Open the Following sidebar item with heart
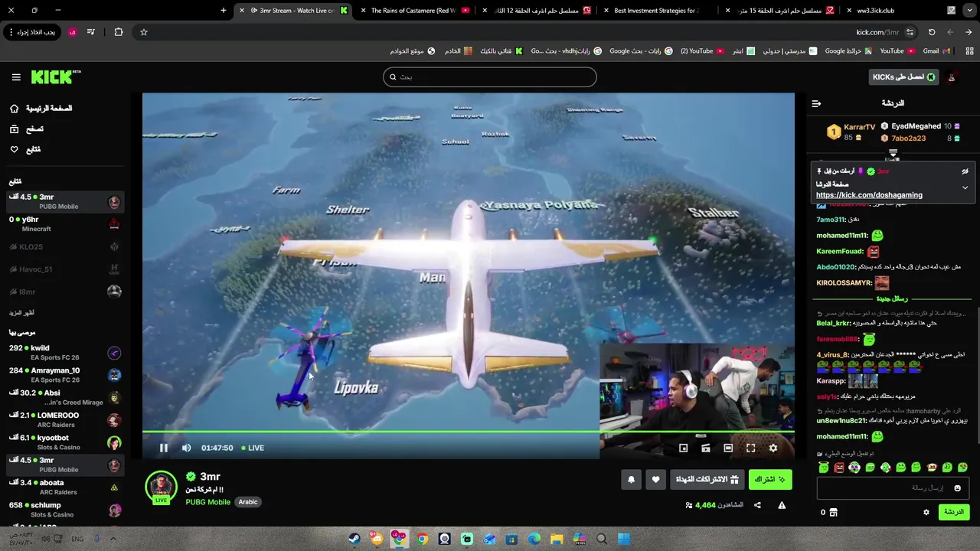The image size is (980, 551). tap(25, 149)
